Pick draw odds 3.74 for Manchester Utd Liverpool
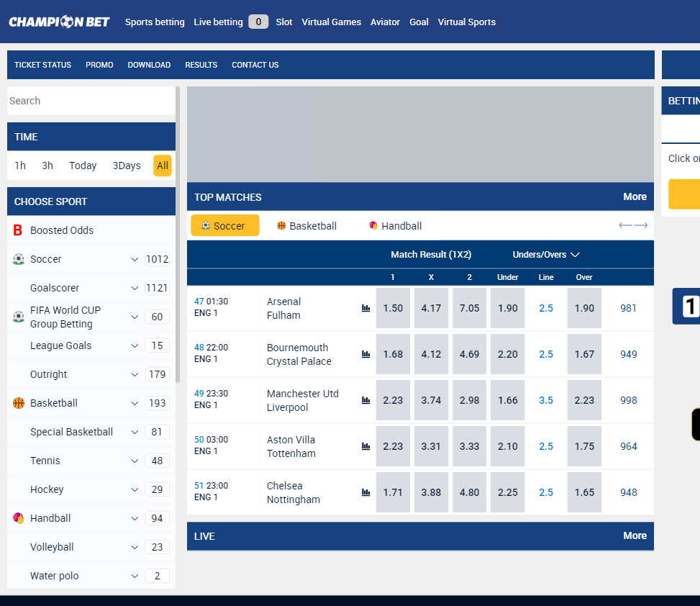The height and width of the screenshot is (606, 700). point(431,400)
